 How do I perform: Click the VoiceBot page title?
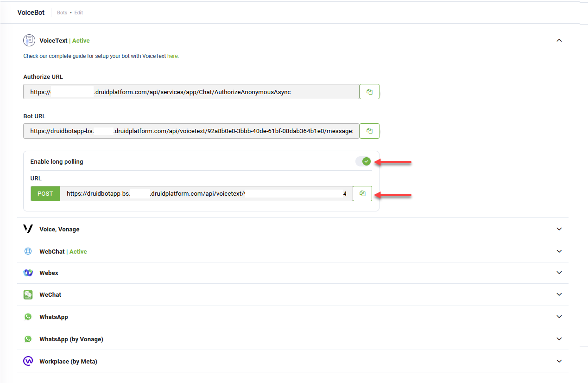tap(31, 13)
